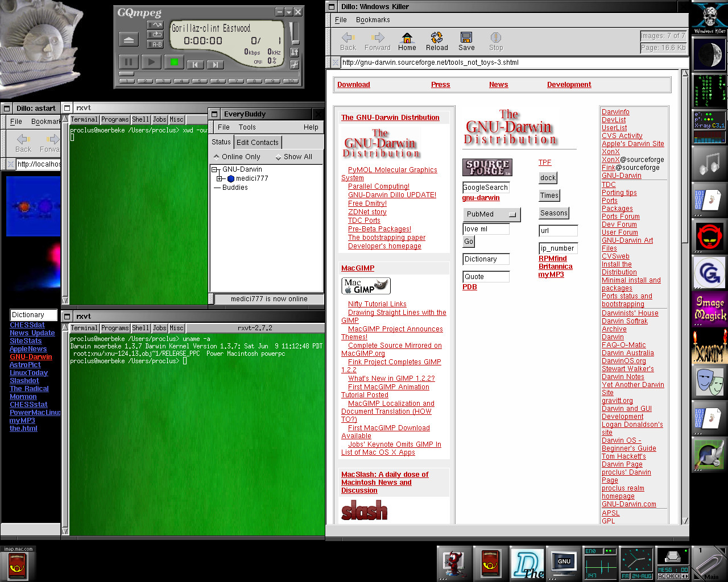
Task: Click Slashdot link in astart Dillo window
Action: [x=24, y=381]
